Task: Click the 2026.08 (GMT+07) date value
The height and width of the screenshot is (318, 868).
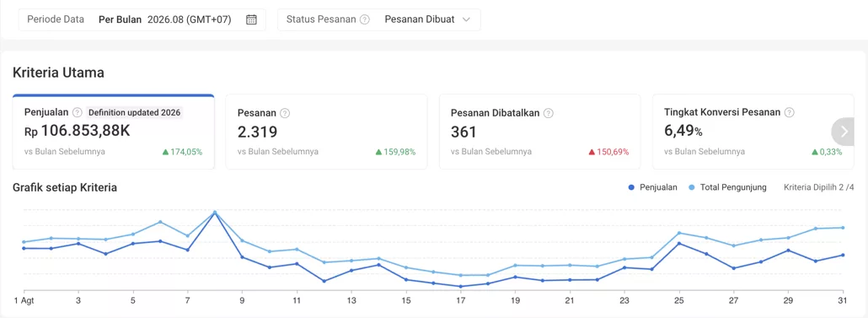Action: point(189,19)
